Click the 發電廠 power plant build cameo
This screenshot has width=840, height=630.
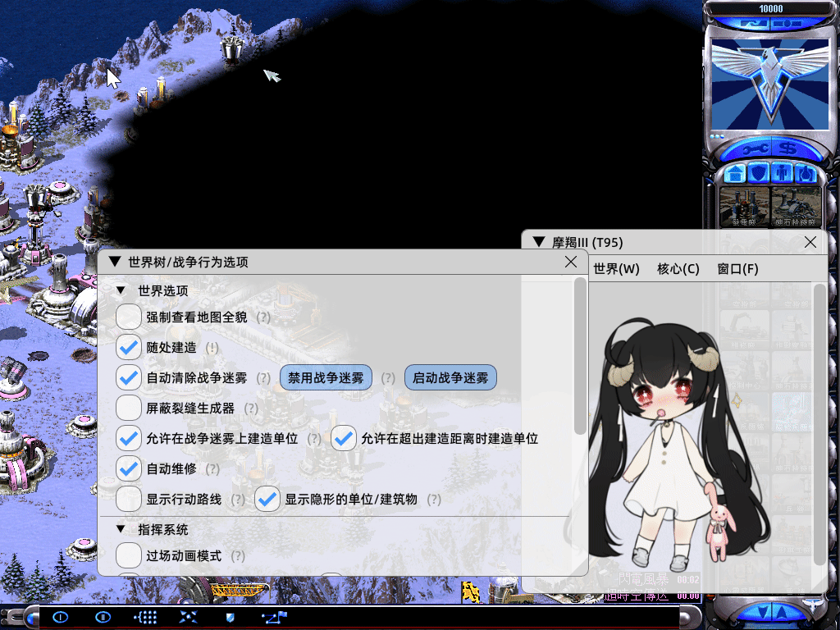tap(745, 206)
